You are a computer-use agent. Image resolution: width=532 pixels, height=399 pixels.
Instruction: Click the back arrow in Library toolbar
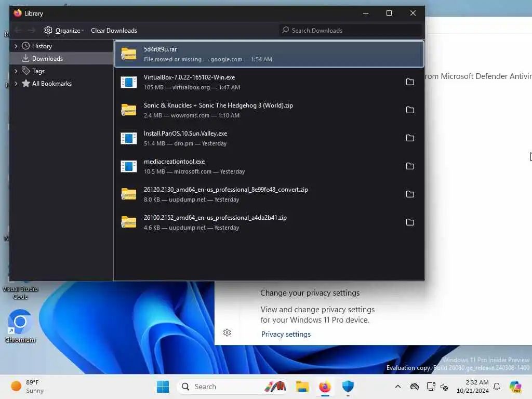coord(18,31)
